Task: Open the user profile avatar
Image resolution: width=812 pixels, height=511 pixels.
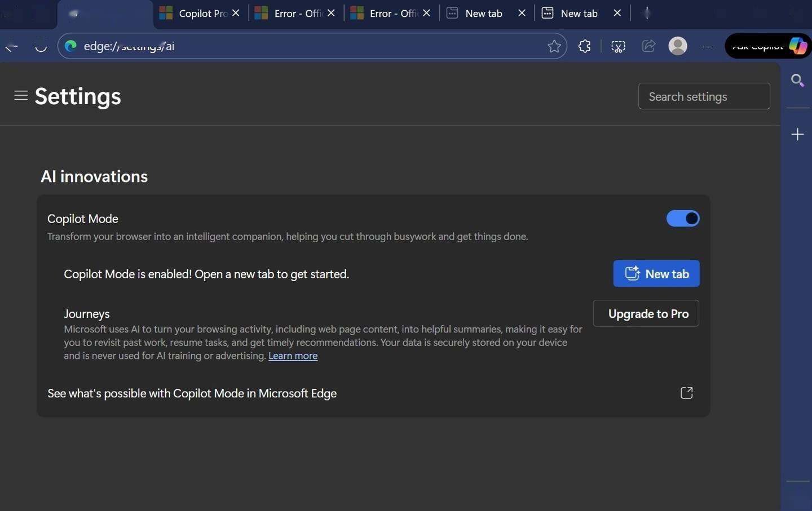Action: click(x=678, y=46)
